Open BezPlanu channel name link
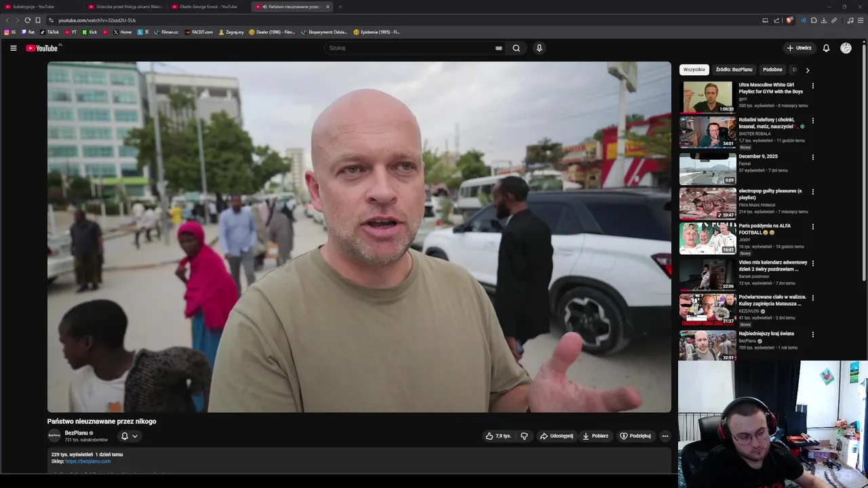Image resolution: width=868 pixels, height=488 pixels. 76,433
